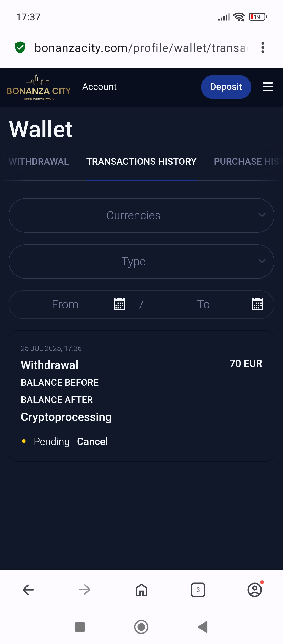Click the Currencies chevron arrow

[x=262, y=215]
